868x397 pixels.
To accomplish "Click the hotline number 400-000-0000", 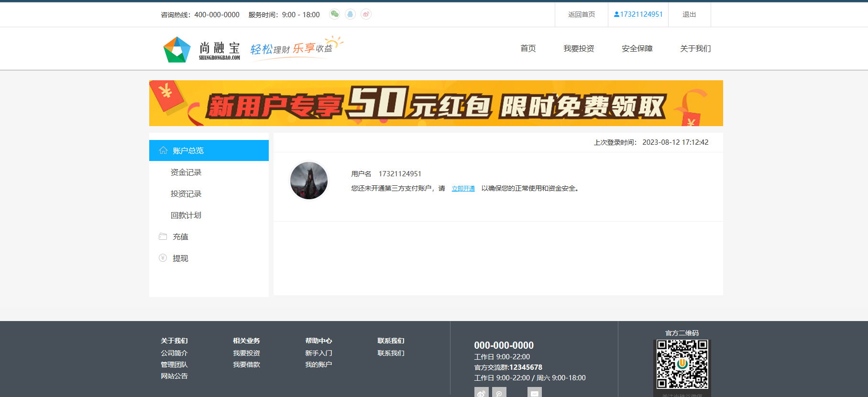I will point(217,15).
